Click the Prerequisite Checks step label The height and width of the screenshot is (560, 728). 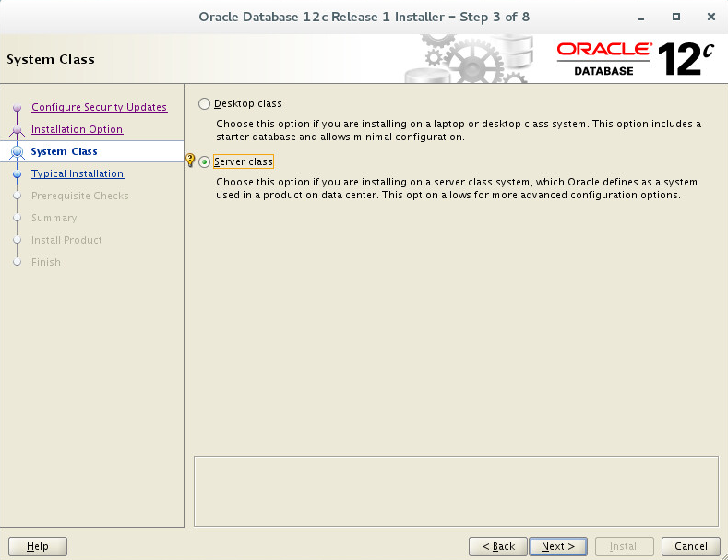tap(80, 196)
